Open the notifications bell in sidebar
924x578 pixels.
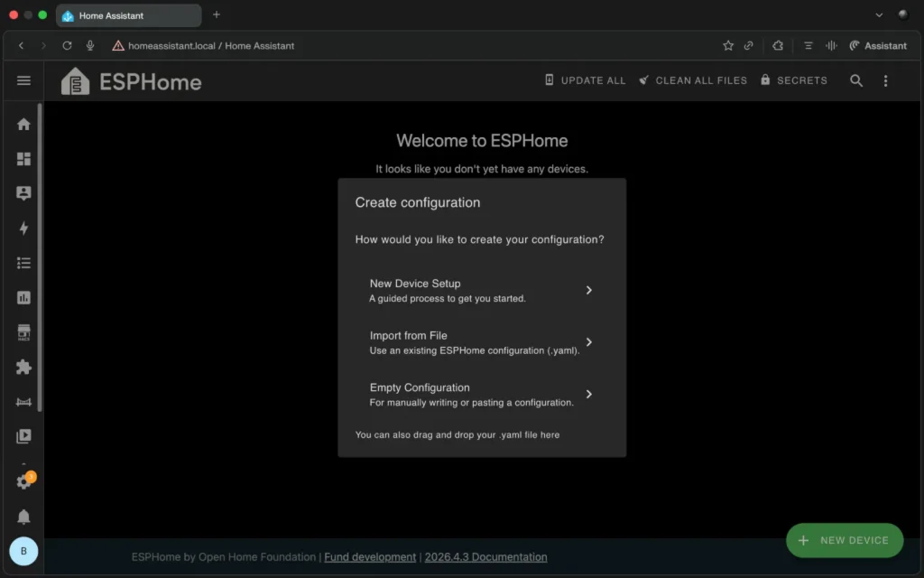tap(23, 517)
